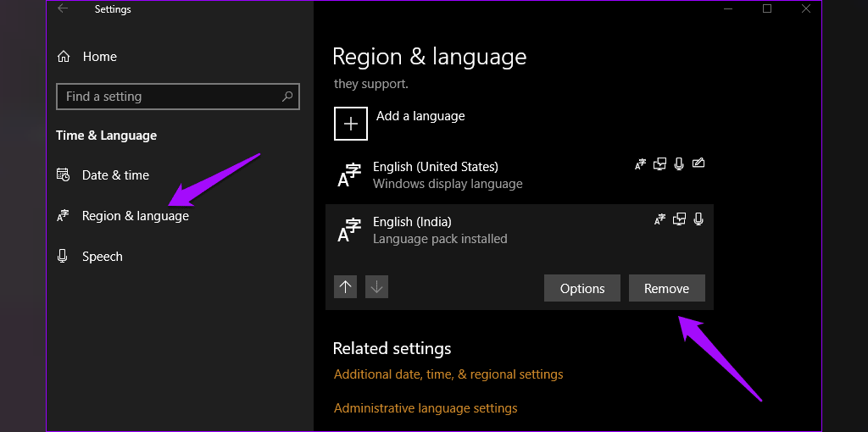Go back using the Settings back arrow
The image size is (868, 432).
63,8
